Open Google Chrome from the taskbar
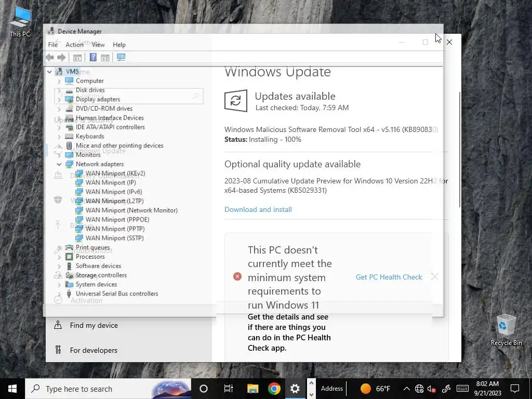 click(x=274, y=389)
